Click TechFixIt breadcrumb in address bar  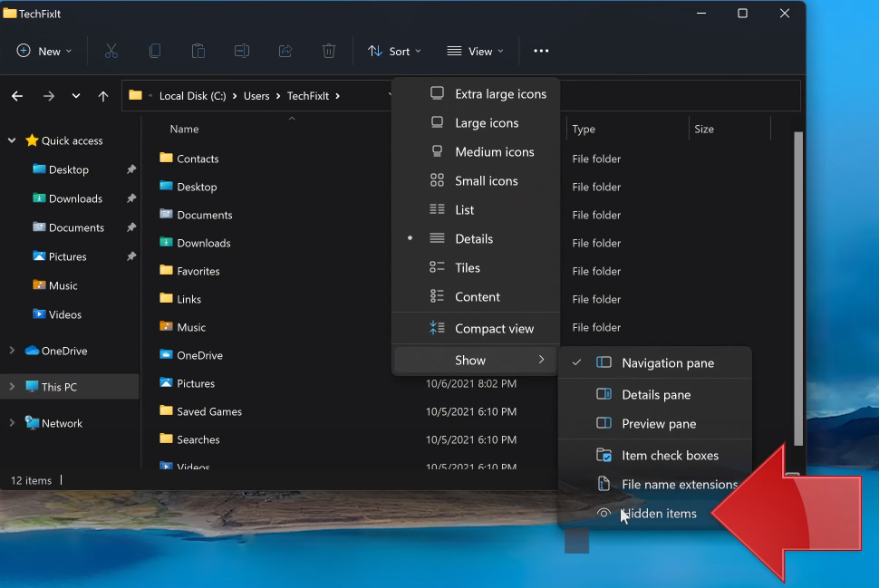[x=308, y=96]
